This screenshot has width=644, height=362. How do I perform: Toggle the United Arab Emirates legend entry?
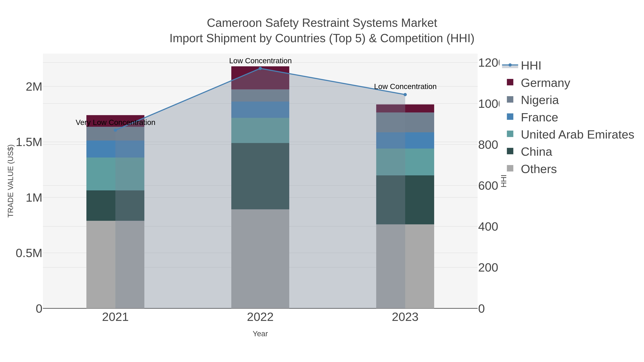point(570,134)
